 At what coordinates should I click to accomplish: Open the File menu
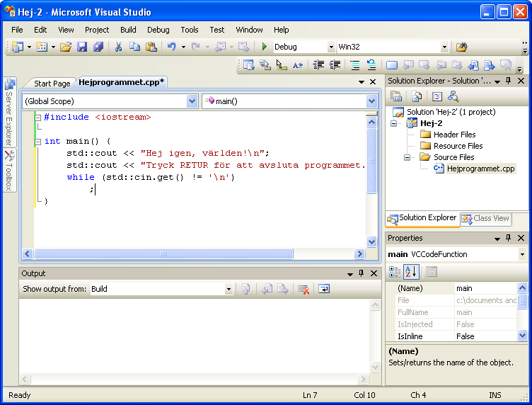(17, 30)
